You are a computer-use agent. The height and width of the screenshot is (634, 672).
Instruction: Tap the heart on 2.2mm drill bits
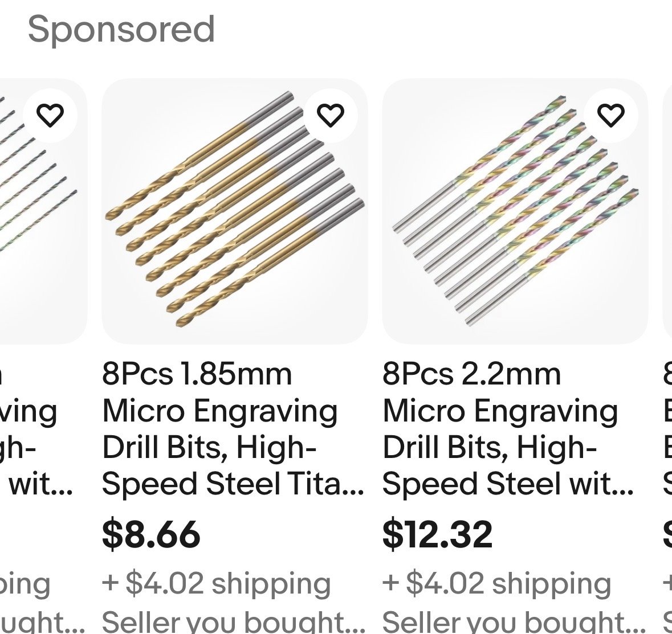coord(611,116)
